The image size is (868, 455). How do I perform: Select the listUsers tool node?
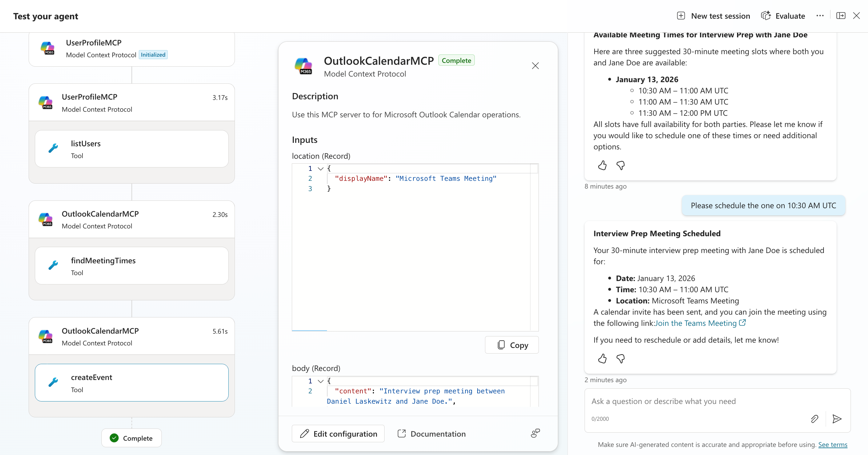131,149
